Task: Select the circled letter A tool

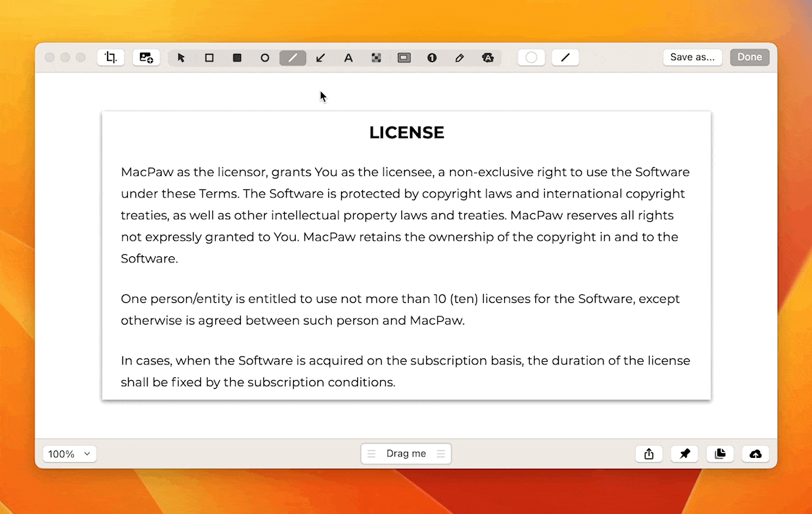Action: [488, 58]
